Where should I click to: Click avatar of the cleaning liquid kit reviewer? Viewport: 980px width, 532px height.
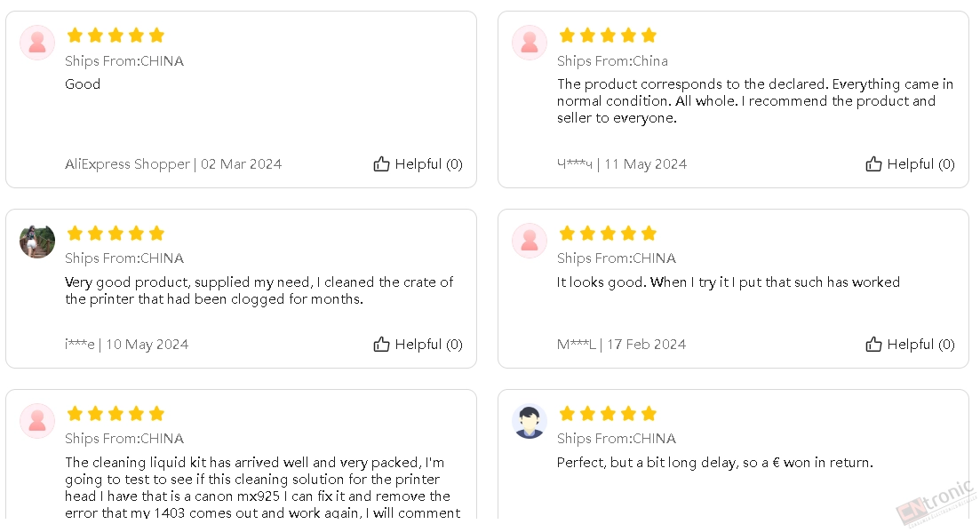pos(37,421)
